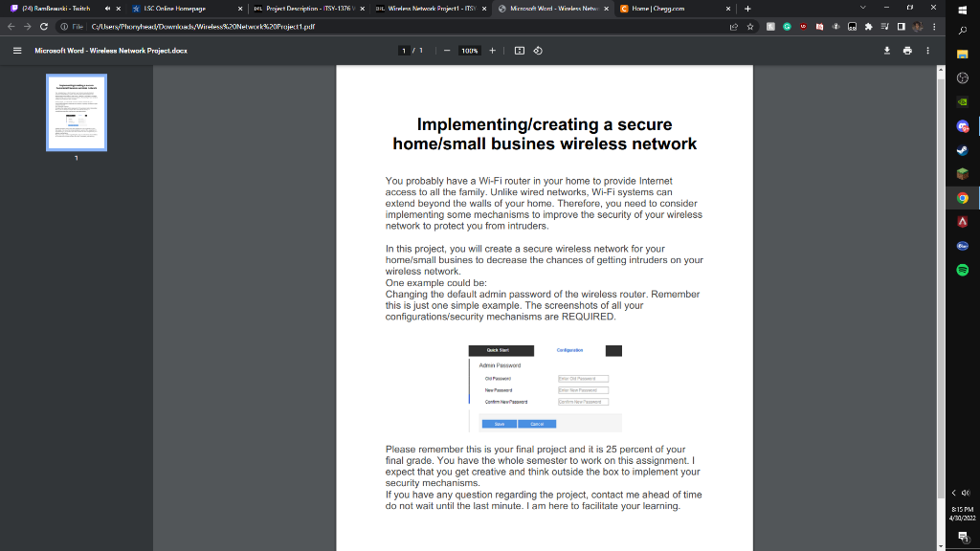Click the print icon in the PDF toolbar
The width and height of the screenshot is (980, 551).
(x=906, y=52)
